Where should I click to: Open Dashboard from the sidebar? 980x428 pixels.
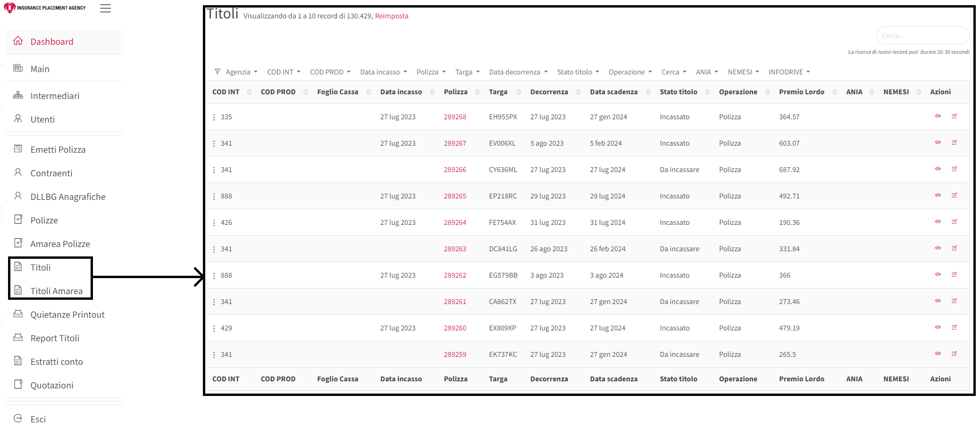pos(51,41)
